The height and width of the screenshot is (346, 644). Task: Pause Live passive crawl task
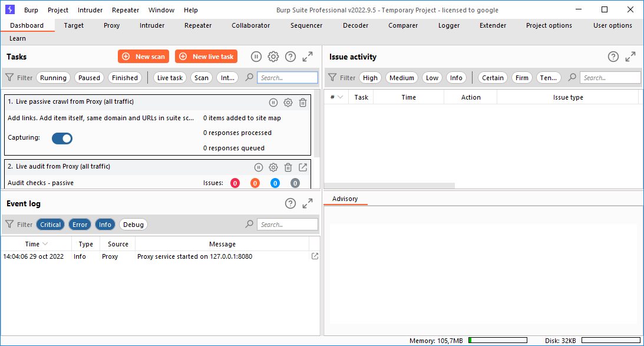pos(273,103)
